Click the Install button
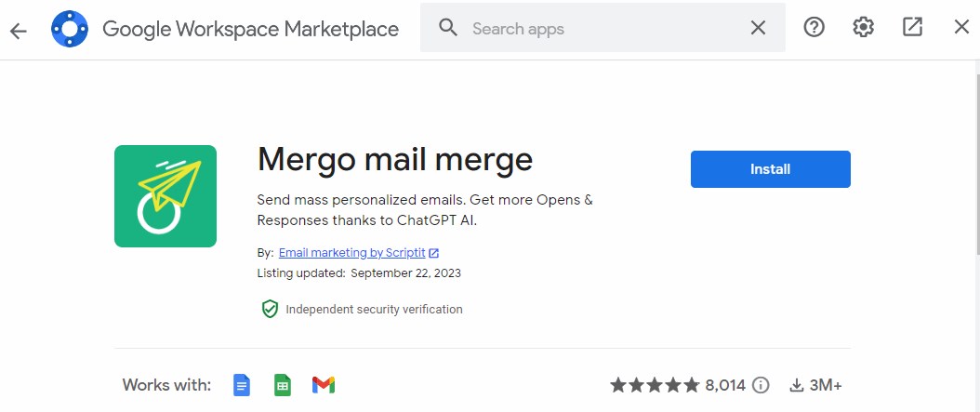Image resolution: width=980 pixels, height=412 pixels. pyautogui.click(x=770, y=169)
